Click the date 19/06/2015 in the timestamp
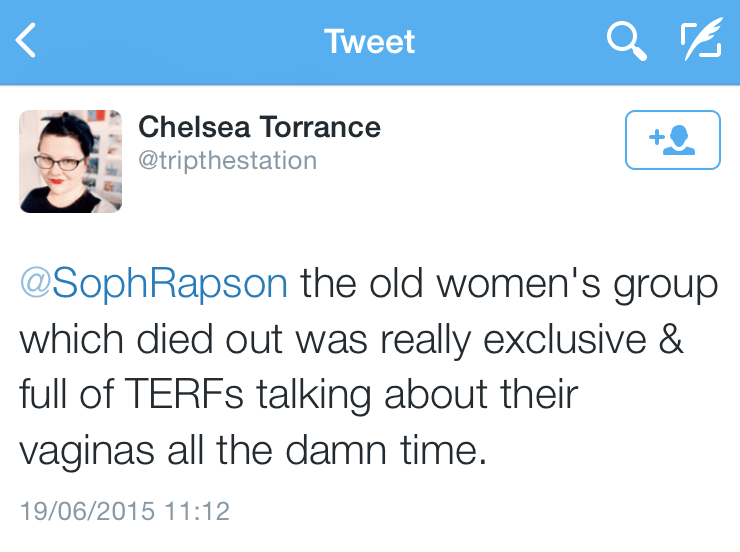Viewport: 740px width, 552px height. coord(87,512)
